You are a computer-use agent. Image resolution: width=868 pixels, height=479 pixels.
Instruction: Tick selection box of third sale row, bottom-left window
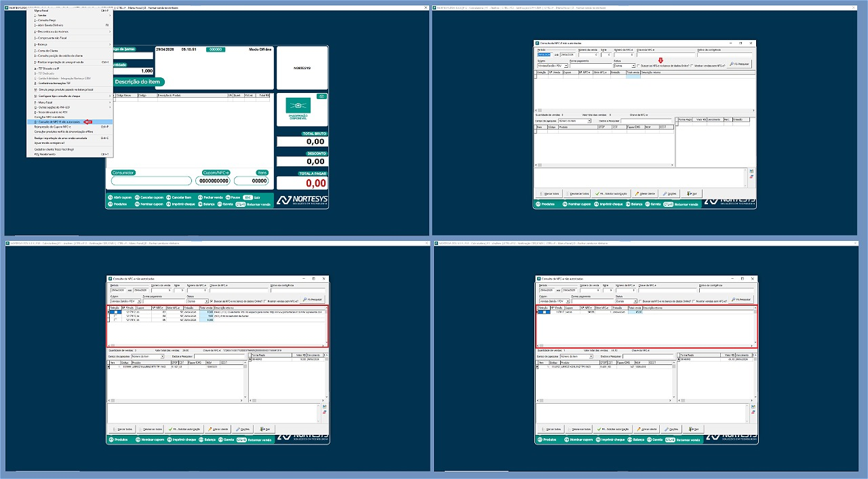(116, 320)
